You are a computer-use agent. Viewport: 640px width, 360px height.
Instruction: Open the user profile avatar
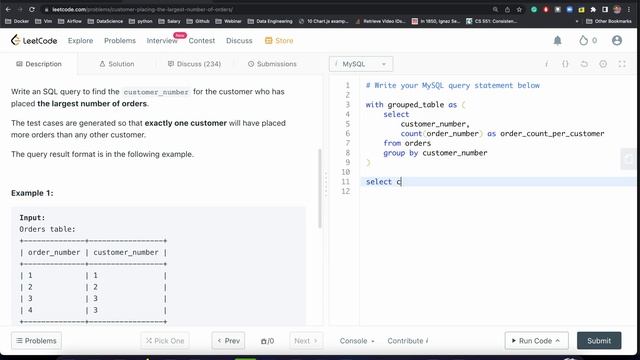click(617, 40)
